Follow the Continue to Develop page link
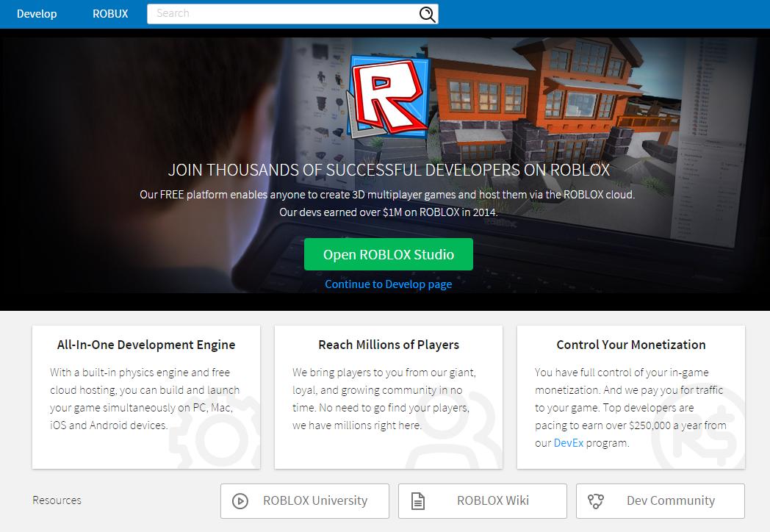770x532 pixels. coord(389,284)
